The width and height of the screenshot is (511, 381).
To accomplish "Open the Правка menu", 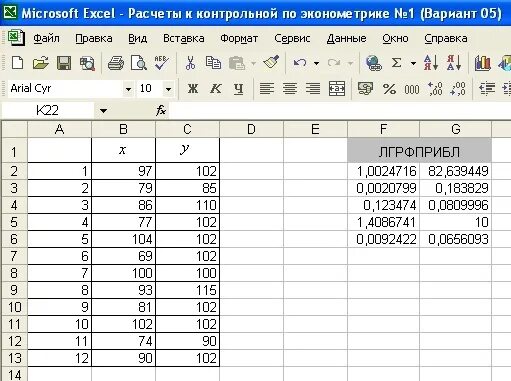I will 94,38.
